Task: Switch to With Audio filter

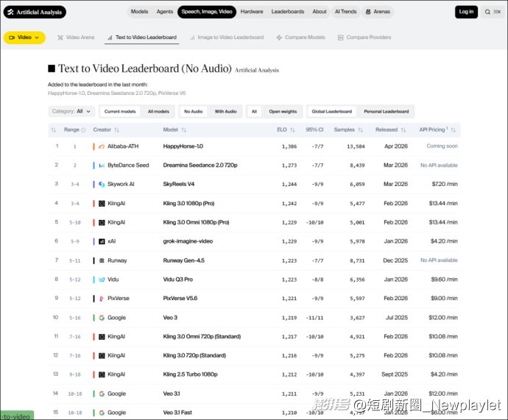Action: (225, 112)
